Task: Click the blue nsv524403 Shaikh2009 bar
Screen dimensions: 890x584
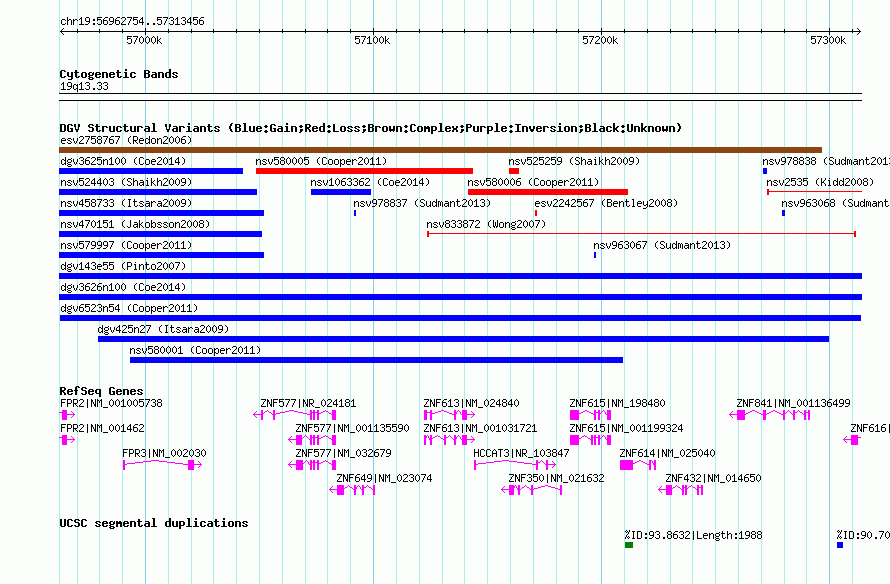Action: [158, 192]
